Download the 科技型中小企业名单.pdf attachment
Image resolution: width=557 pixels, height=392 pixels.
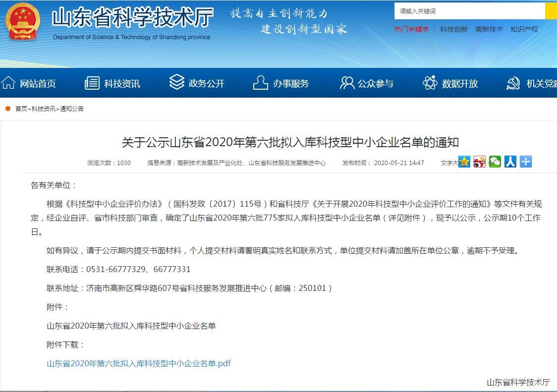click(x=139, y=363)
